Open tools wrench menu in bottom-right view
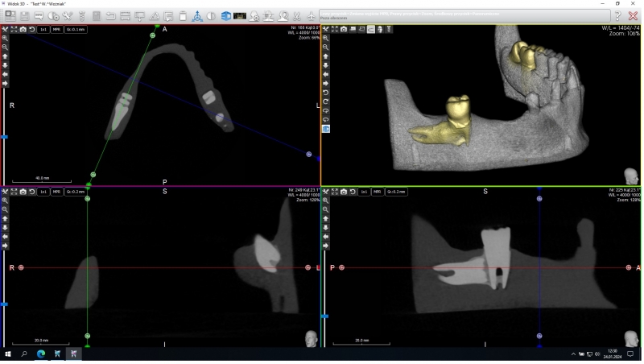 pyautogui.click(x=325, y=192)
